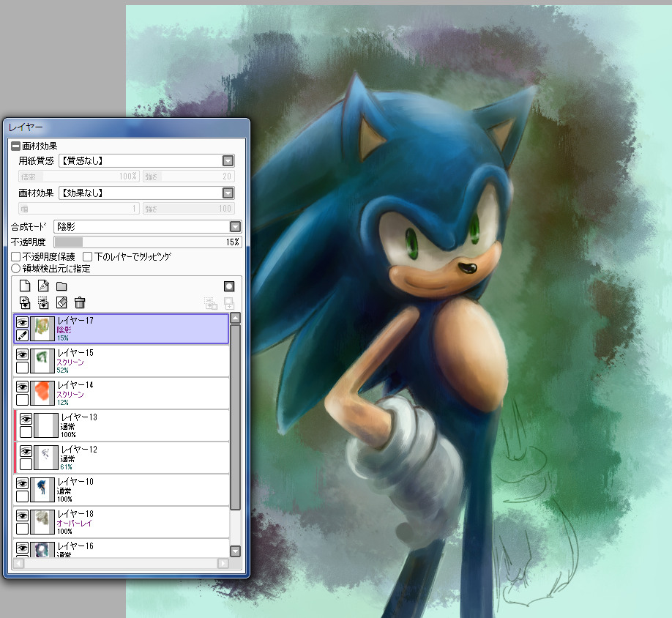Click the greyed-out apply-mask icon at the row's end
672x618 pixels.
pyautogui.click(x=229, y=303)
